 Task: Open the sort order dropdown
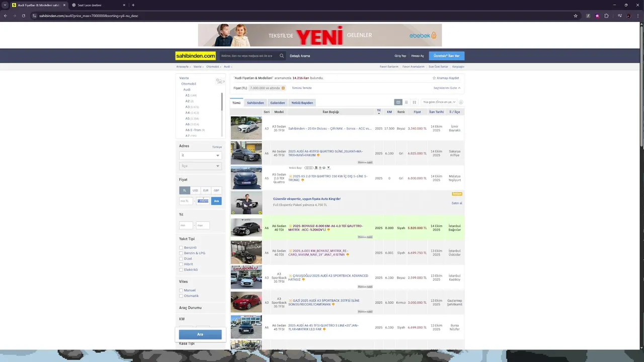tap(439, 102)
